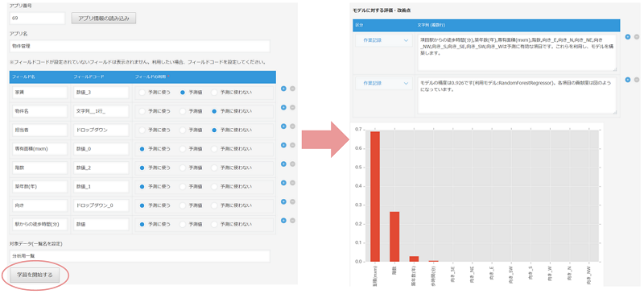Add a row after the 担当者 field row
The image size is (644, 294).
(283, 126)
